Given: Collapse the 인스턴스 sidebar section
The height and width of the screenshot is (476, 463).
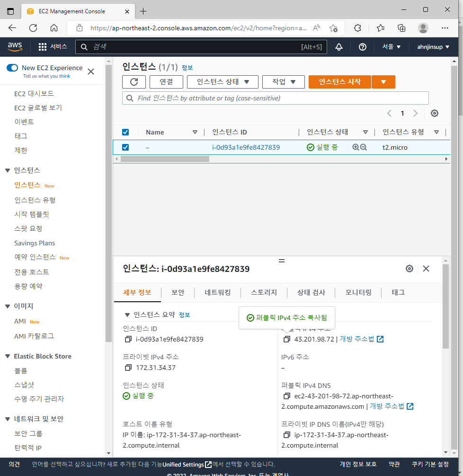Looking at the screenshot, I should [x=8, y=171].
